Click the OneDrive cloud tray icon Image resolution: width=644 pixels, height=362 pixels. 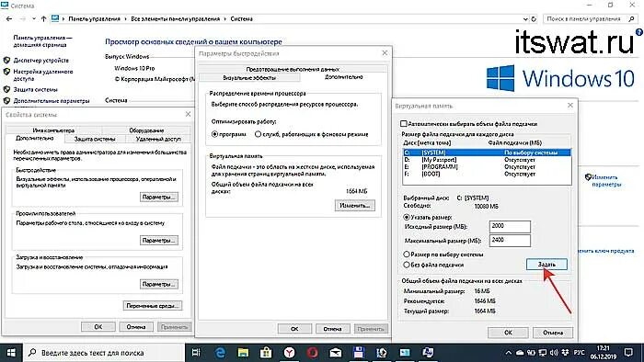point(520,353)
